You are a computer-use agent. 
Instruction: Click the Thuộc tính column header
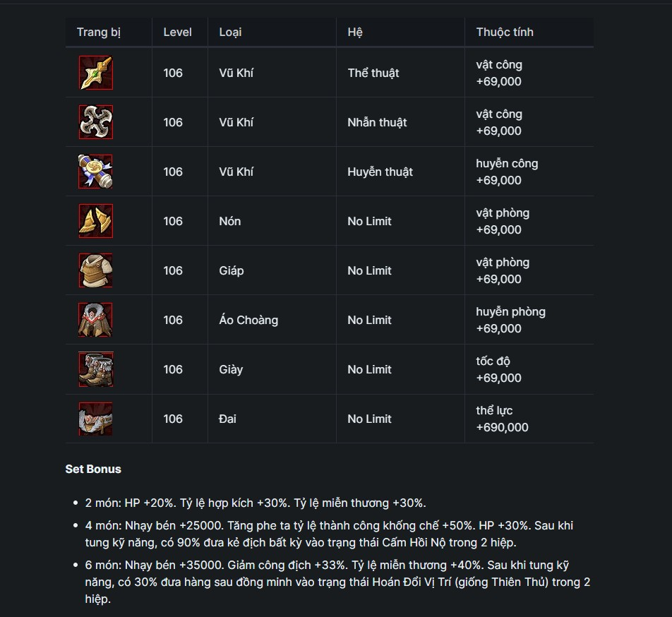[505, 32]
